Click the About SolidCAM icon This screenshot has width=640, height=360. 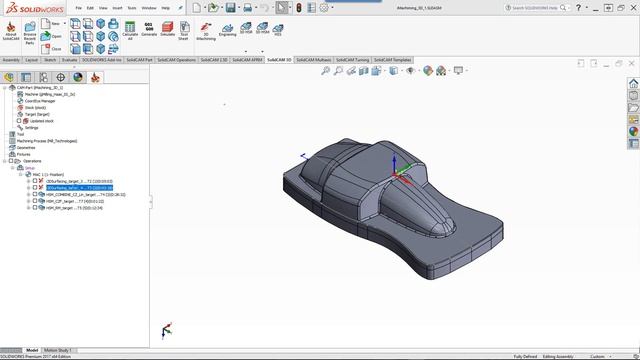(x=11, y=31)
